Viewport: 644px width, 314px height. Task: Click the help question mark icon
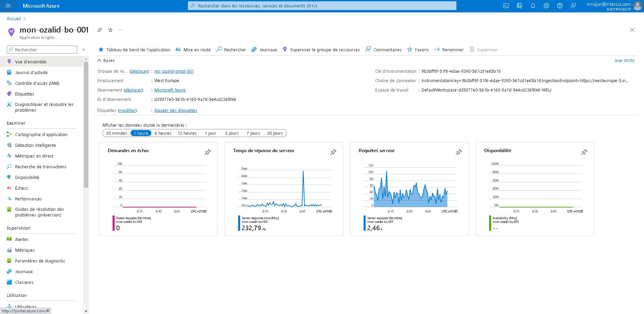[559, 6]
